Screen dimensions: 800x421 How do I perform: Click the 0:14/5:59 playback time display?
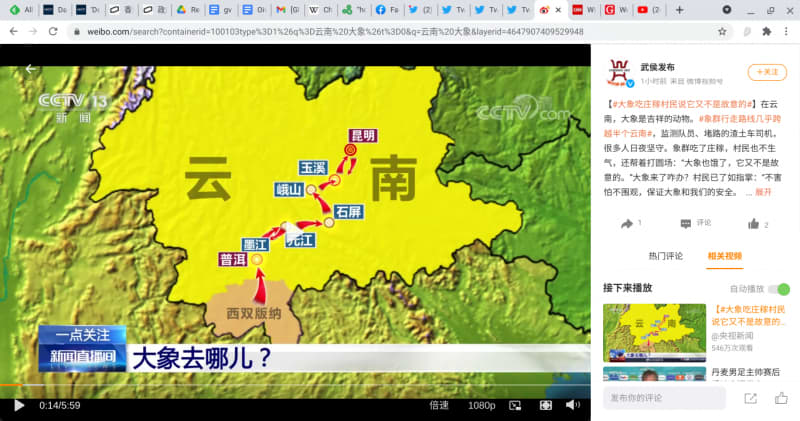pyautogui.click(x=60, y=406)
